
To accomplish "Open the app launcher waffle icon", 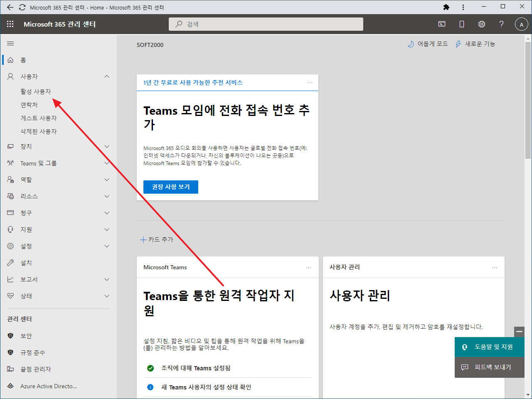I will coord(10,24).
